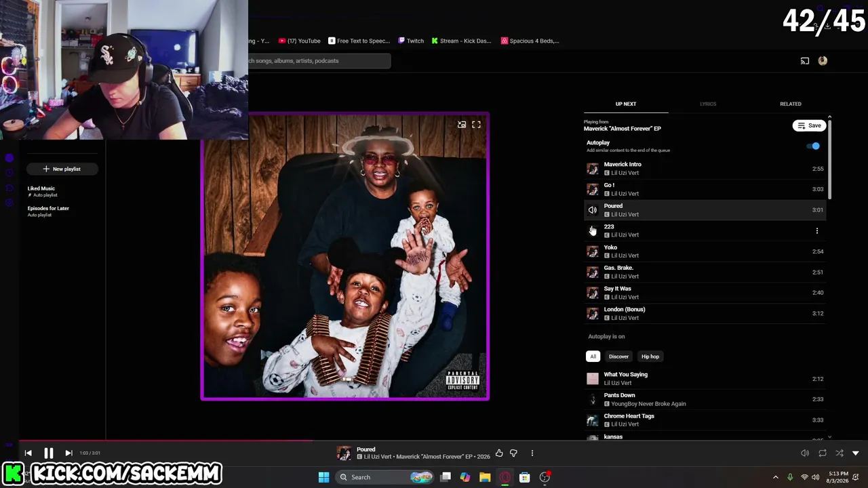This screenshot has height=488, width=868.
Task: Enter fullscreen for the album art
Action: [x=477, y=125]
